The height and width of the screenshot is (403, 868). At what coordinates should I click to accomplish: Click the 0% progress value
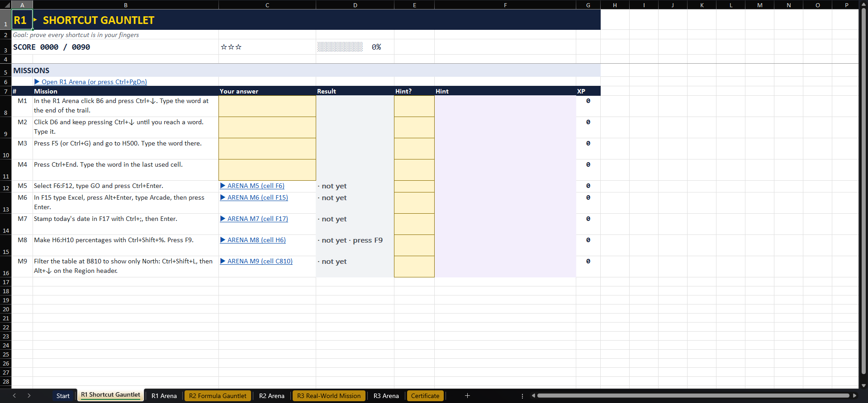point(376,47)
